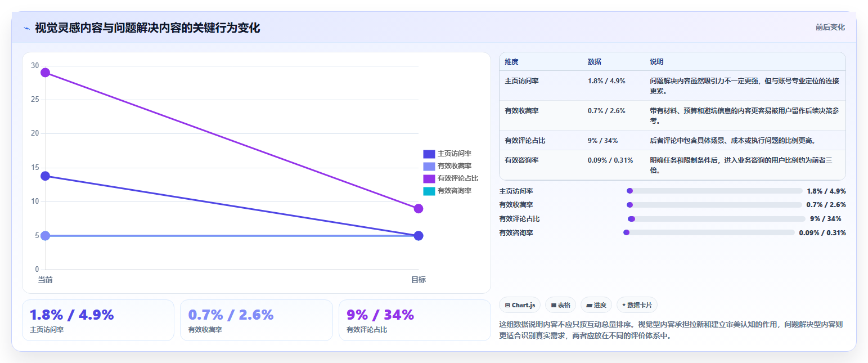Toggle the 有效咨询率 legend color box
This screenshot has width=868, height=363.
click(x=429, y=191)
